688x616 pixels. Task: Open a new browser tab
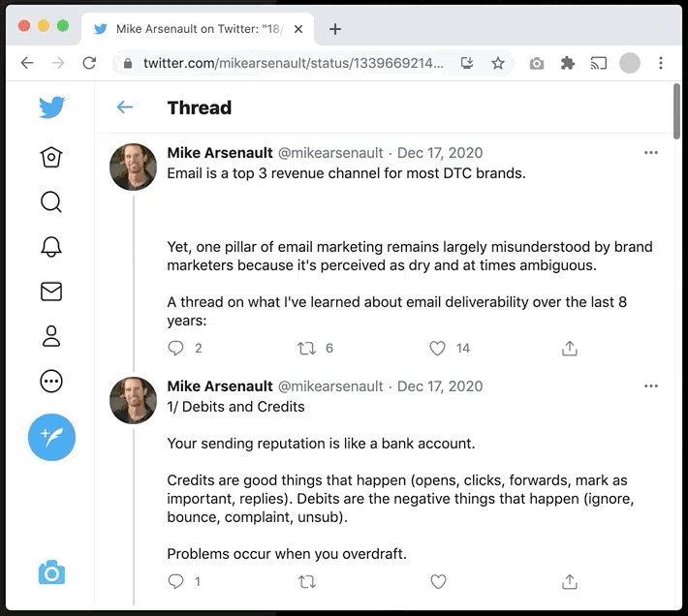click(x=335, y=29)
